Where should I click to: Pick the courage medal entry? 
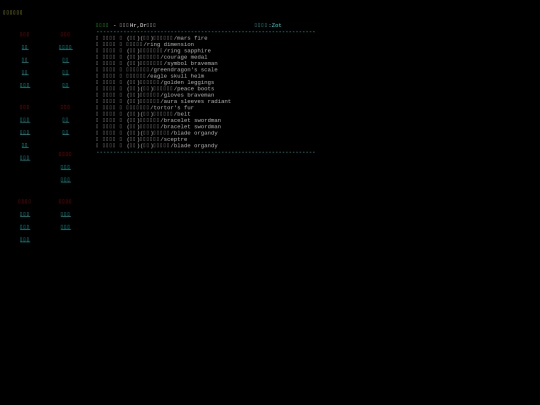point(152,57)
